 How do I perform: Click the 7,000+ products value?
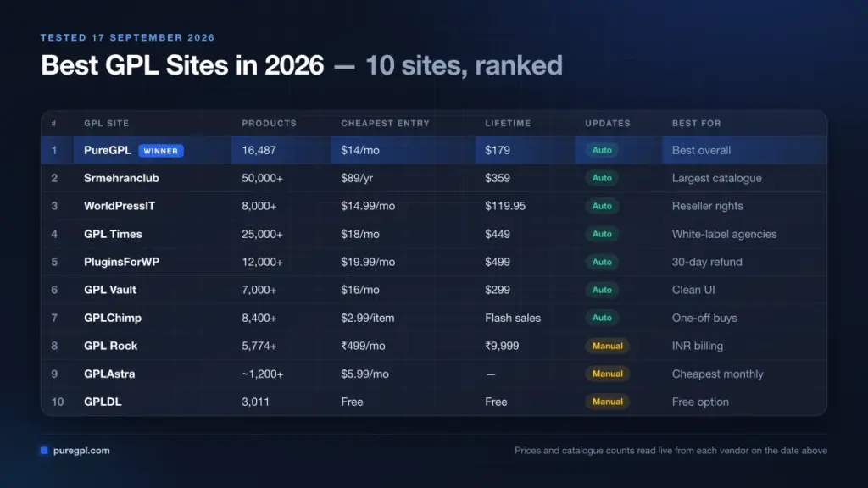point(259,290)
